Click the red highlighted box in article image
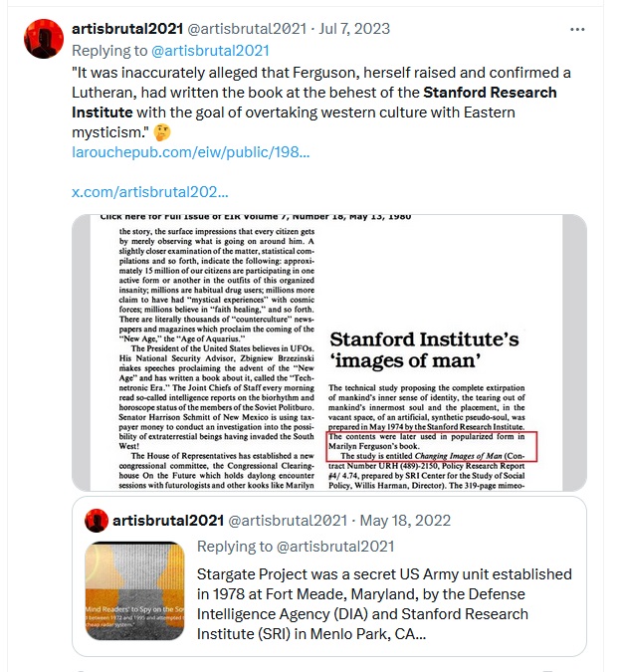 432,447
